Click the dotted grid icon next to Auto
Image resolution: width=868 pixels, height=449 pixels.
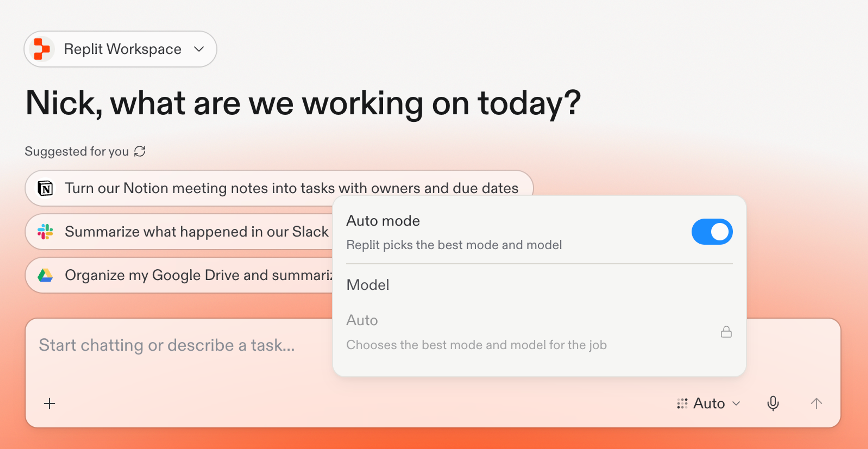682,404
